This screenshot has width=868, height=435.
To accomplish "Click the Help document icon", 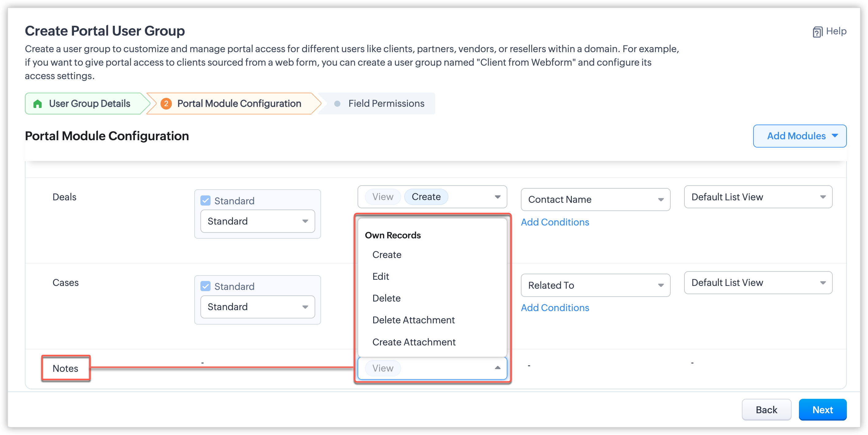I will pos(817,32).
